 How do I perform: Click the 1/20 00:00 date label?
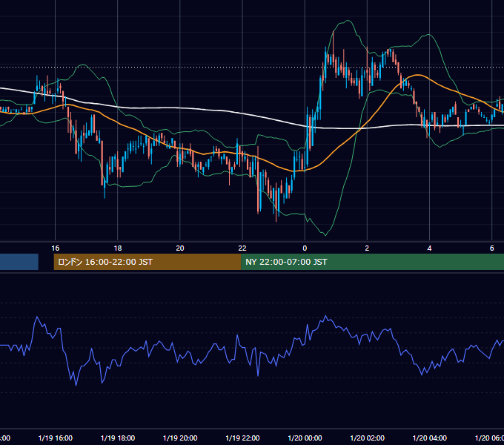(305, 438)
